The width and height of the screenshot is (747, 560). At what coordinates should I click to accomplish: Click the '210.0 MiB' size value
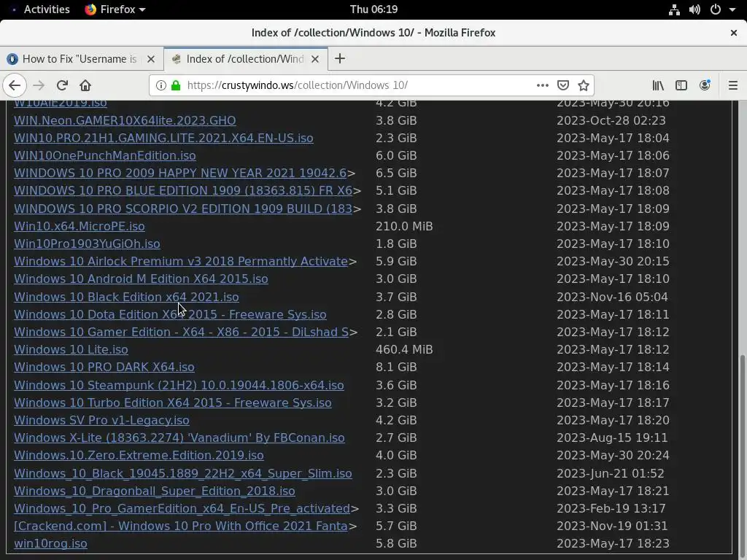pyautogui.click(x=404, y=226)
